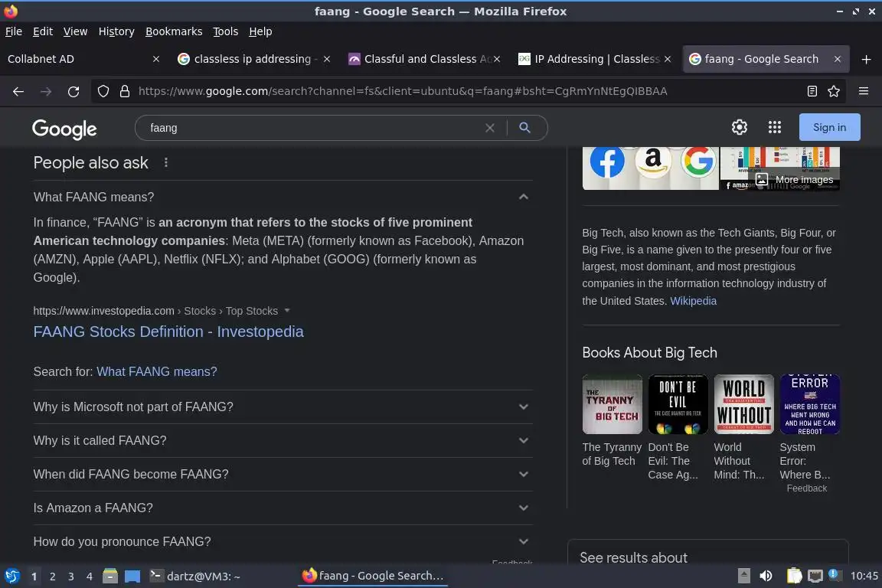
Task: Open the tracking protection shield icon
Action: click(x=103, y=91)
